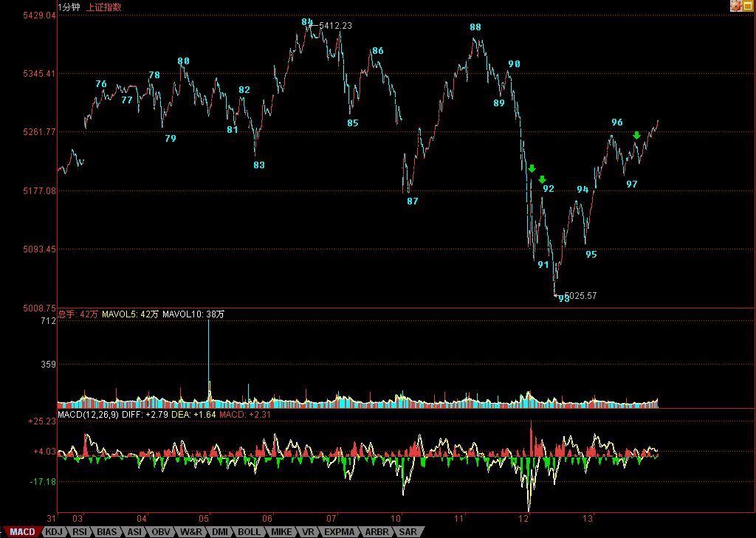The width and height of the screenshot is (756, 538).
Task: Switch to the KDJ indicator tab
Action: pos(52,531)
